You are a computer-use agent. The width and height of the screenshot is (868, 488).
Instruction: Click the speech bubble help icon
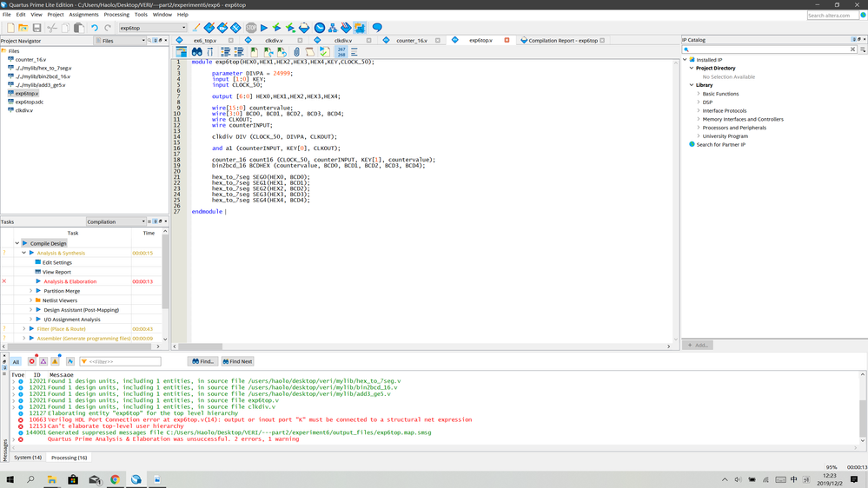coord(377,28)
